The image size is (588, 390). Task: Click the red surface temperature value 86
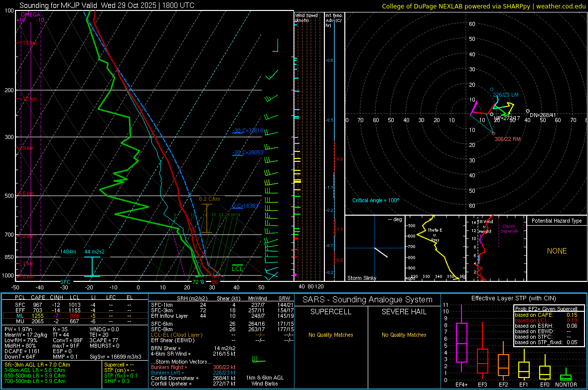215,282
